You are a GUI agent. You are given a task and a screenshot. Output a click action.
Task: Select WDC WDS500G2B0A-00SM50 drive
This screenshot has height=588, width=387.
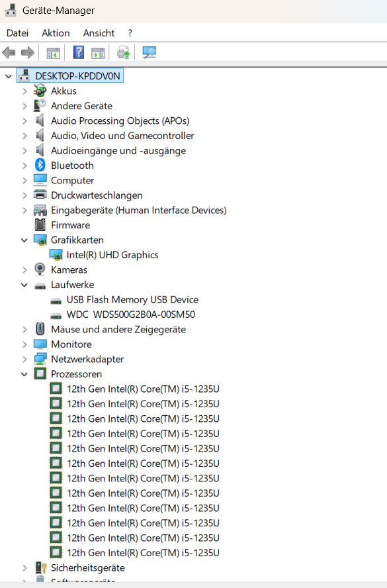pos(131,315)
